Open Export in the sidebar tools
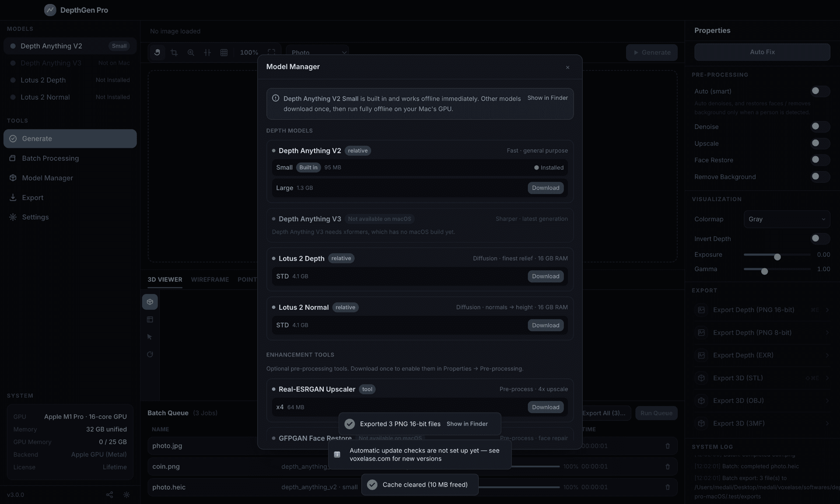840x504 pixels. coord(70,198)
